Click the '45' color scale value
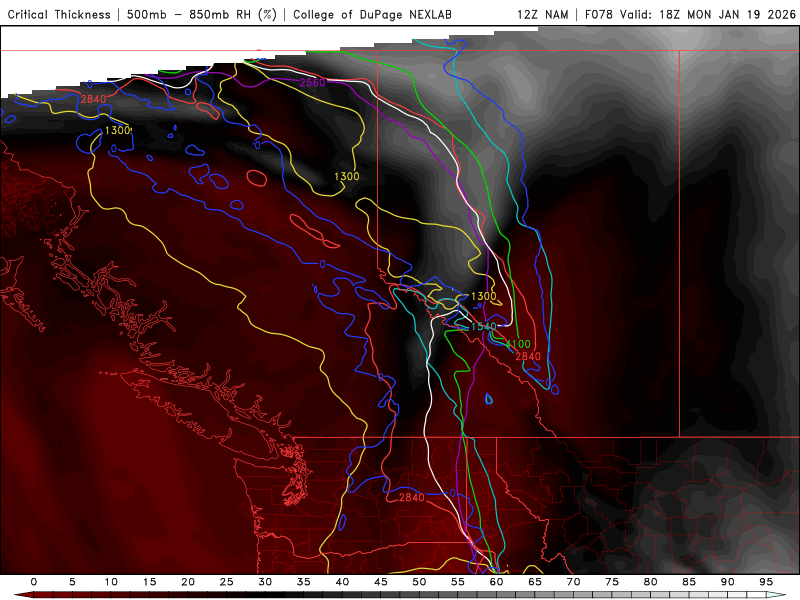 381,582
